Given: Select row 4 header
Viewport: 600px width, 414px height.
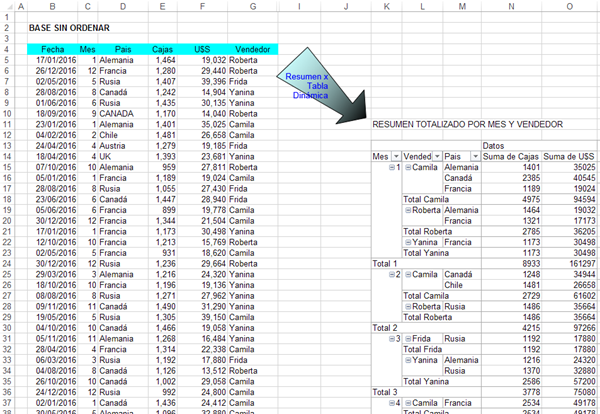Looking at the screenshot, I should [x=7, y=49].
